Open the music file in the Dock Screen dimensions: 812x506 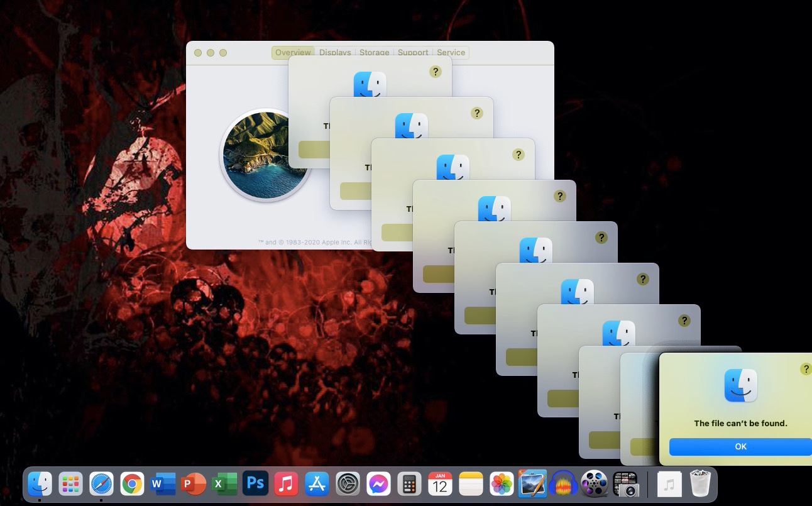[x=669, y=484]
